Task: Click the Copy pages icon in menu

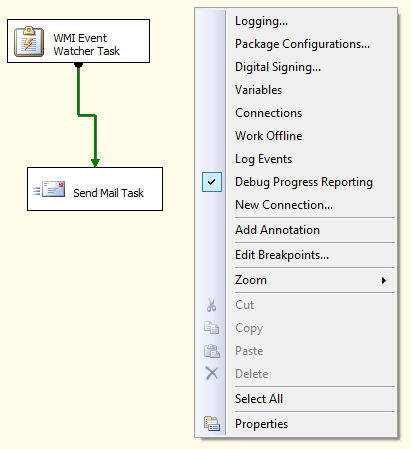Action: [212, 328]
